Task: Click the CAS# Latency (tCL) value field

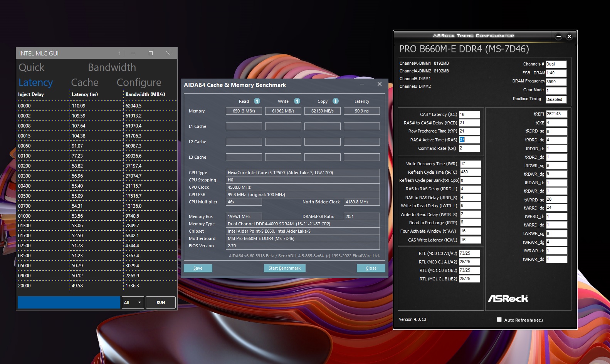Action: pos(469,114)
